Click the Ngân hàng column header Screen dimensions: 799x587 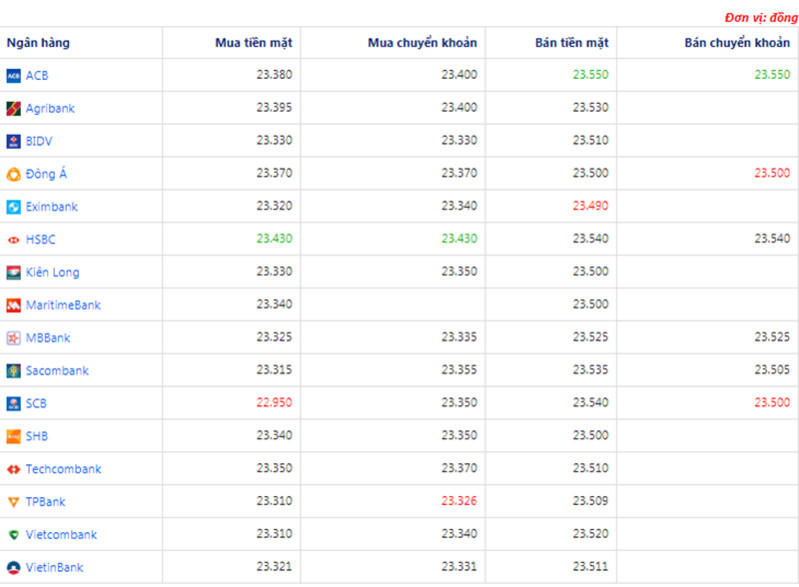tap(38, 43)
